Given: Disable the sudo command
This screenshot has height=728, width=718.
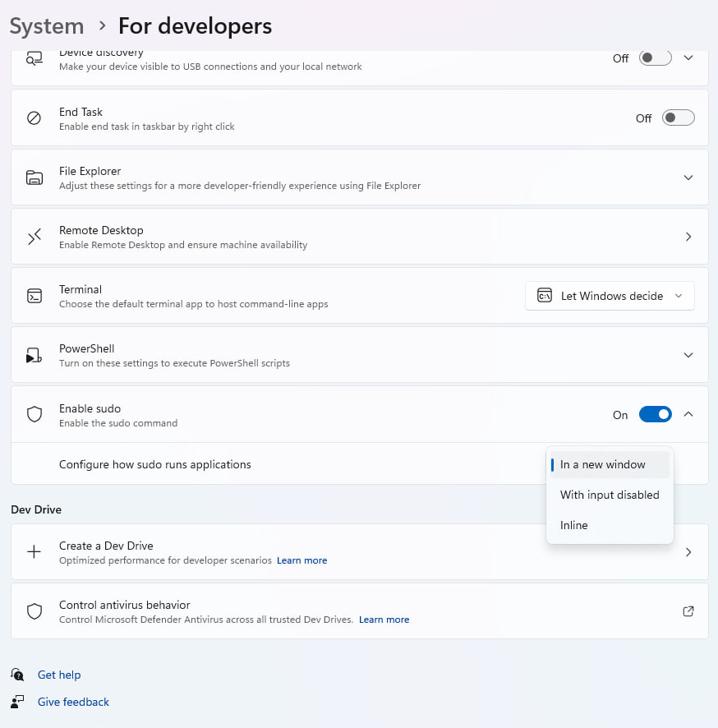Looking at the screenshot, I should 655,414.
